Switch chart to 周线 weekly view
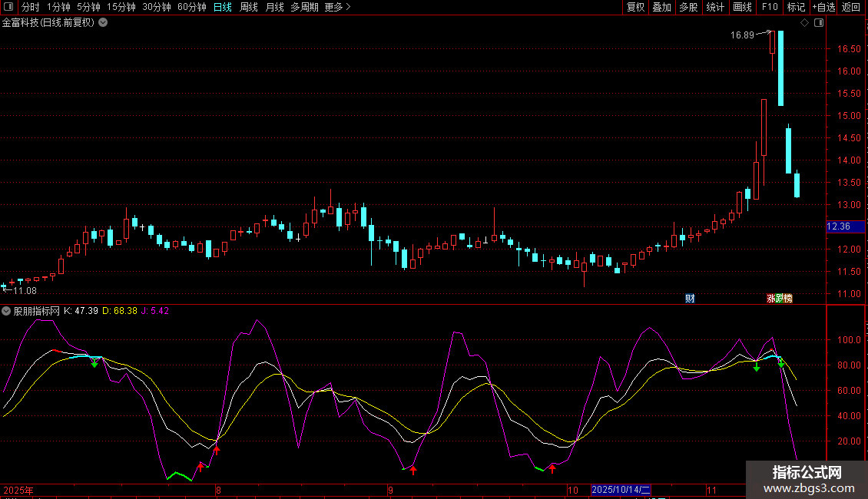 point(249,7)
